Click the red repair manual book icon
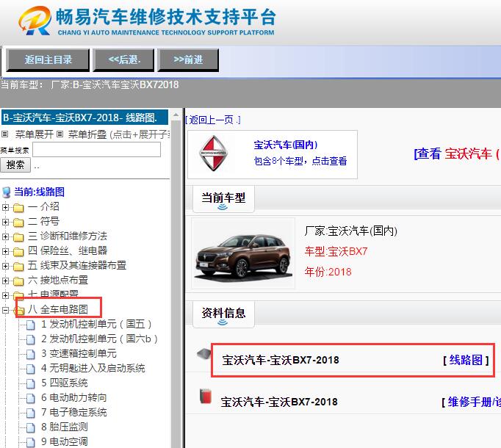The image size is (501, 448). tap(206, 396)
